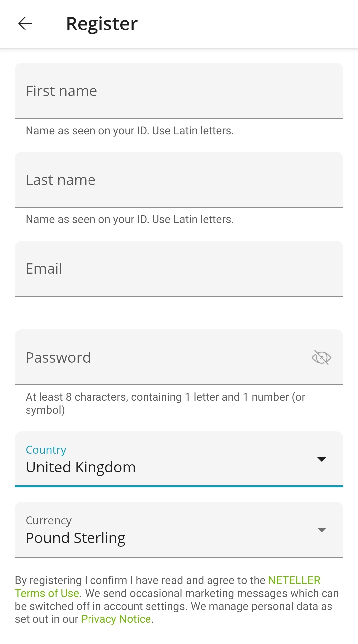Focus the Last name field
Image resolution: width=358 pixels, height=644 pixels.
pos(179,180)
